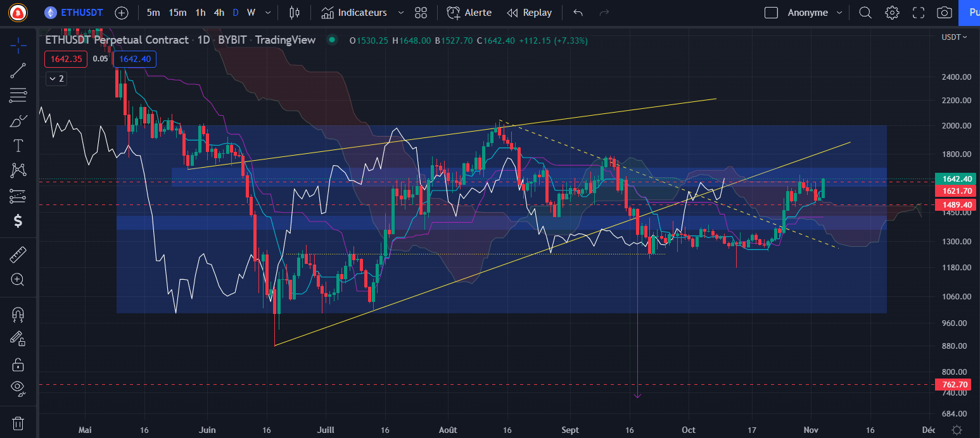Click the green 1642.40 price label
Viewport: 980px width, 438px height.
pyautogui.click(x=954, y=178)
